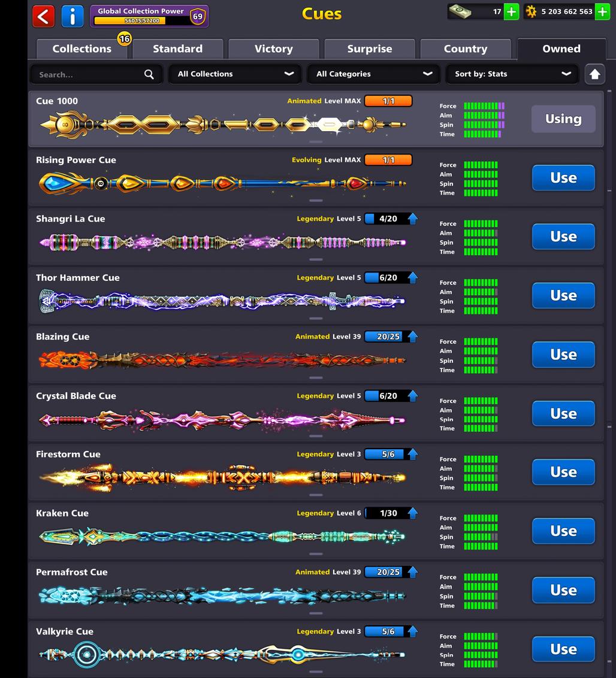Click upgrade arrow on Blazing Cue
616x678 pixels.
(413, 337)
